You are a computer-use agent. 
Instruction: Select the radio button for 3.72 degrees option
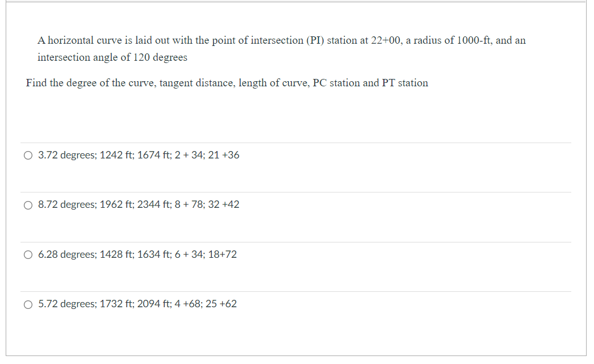[x=28, y=155]
